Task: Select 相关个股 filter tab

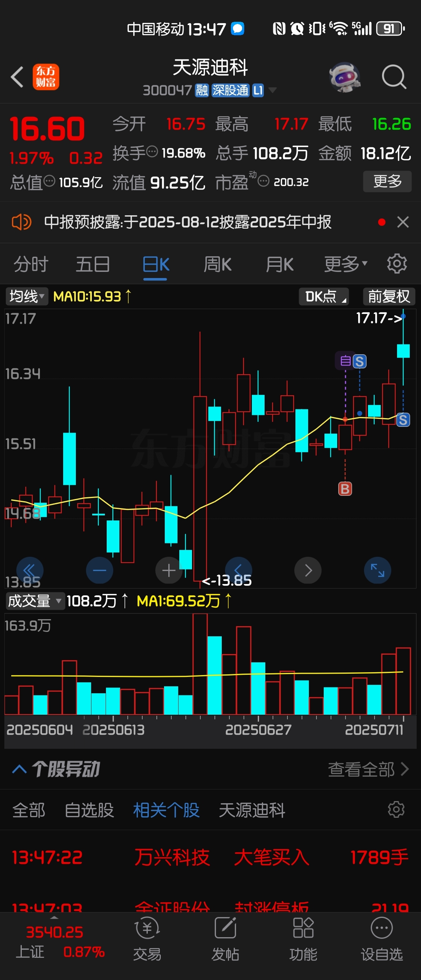Action: point(166,810)
